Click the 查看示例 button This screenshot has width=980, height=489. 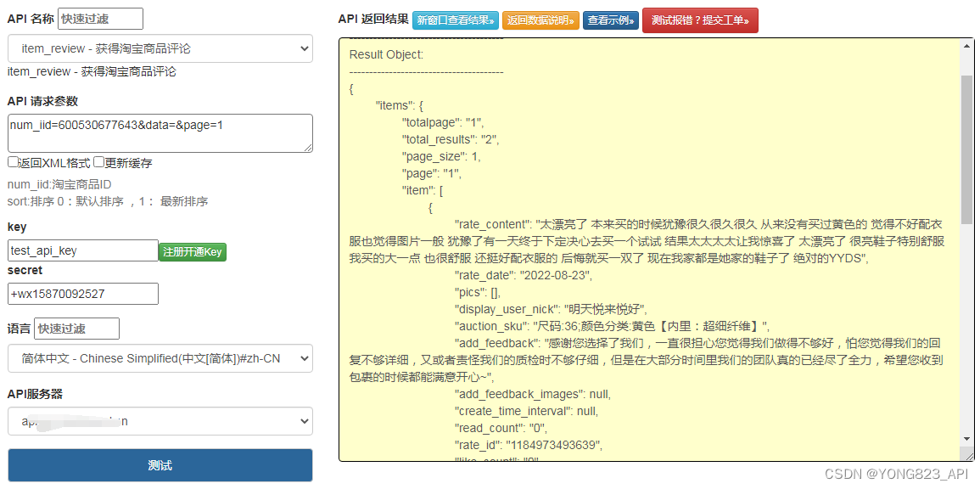tap(611, 20)
